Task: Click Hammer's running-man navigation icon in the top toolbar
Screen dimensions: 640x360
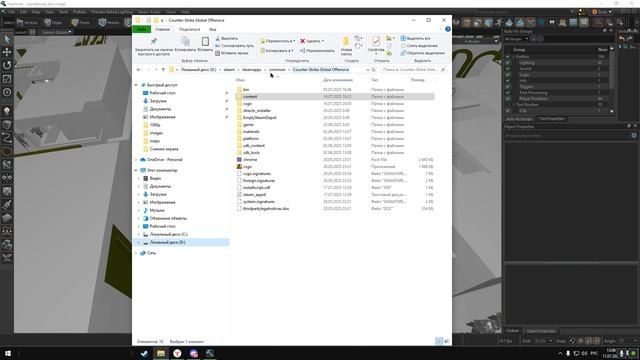Action: pos(498,22)
